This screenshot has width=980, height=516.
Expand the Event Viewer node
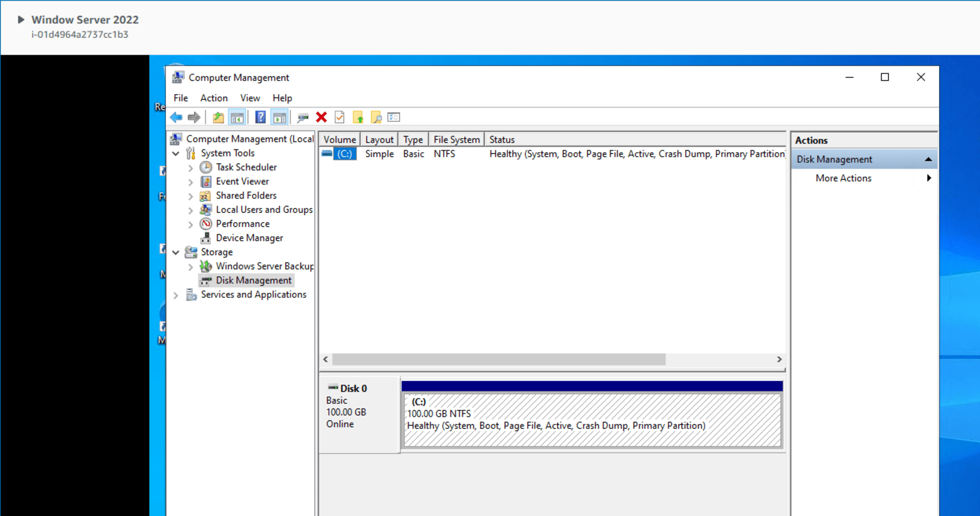tap(191, 182)
